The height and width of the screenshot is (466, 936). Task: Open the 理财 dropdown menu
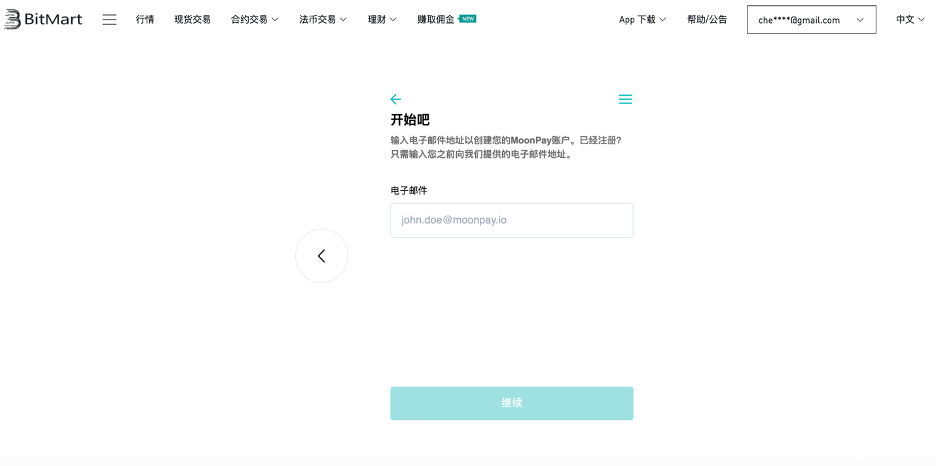(x=382, y=19)
